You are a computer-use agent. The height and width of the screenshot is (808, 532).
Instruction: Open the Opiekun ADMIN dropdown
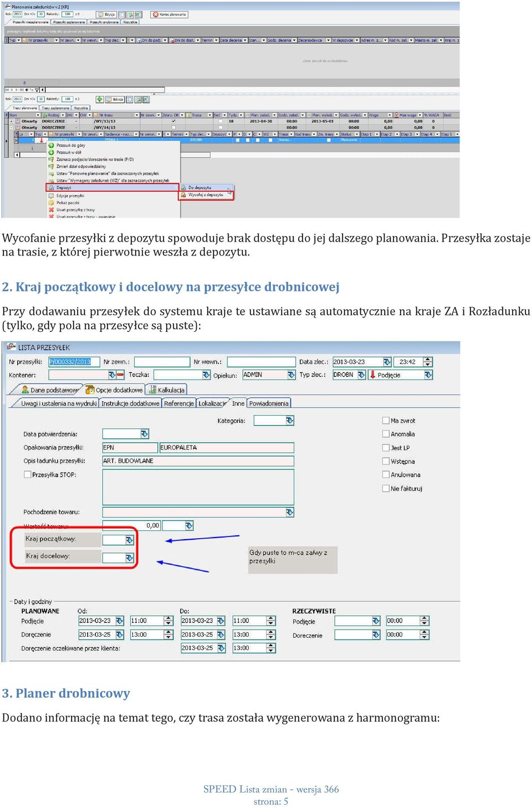click(291, 375)
